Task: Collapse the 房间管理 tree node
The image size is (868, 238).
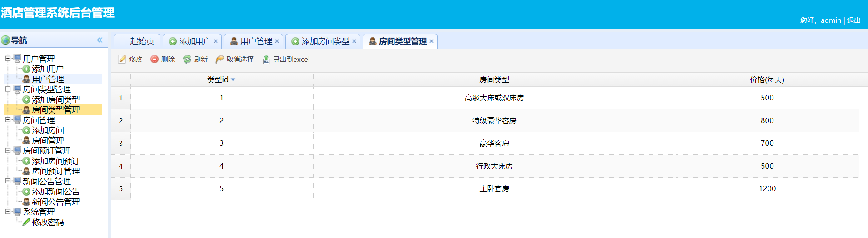Action: pos(8,119)
